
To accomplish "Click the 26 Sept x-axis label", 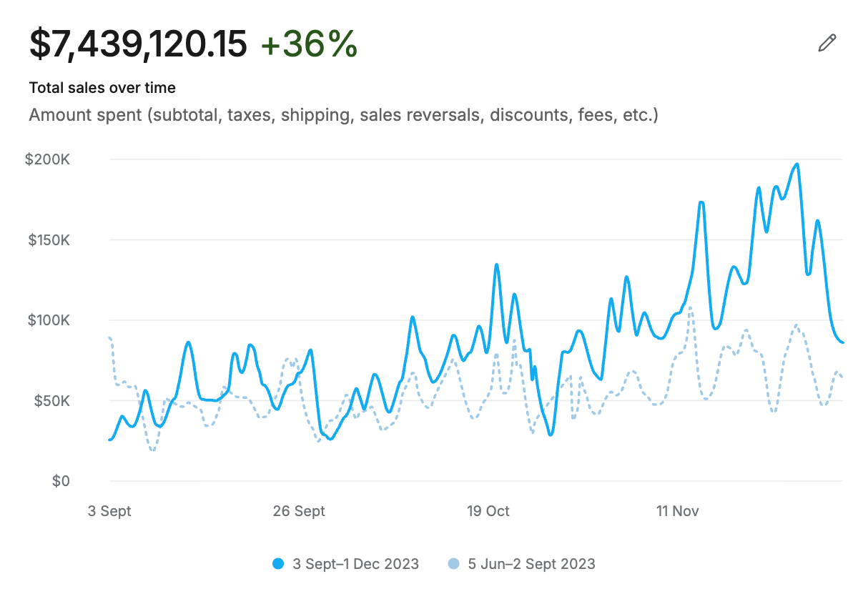I will tap(299, 511).
